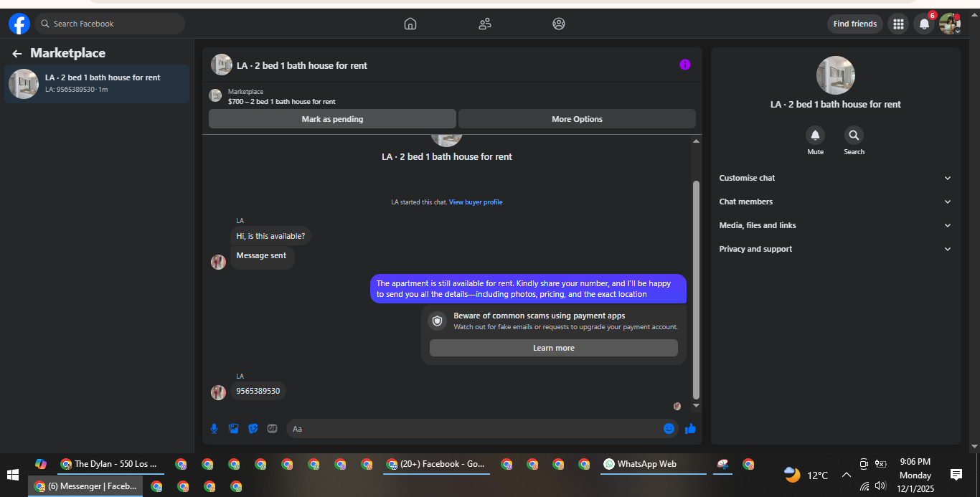The width and height of the screenshot is (980, 497).
Task: Click the 9565389530 message bubble
Action: (258, 391)
